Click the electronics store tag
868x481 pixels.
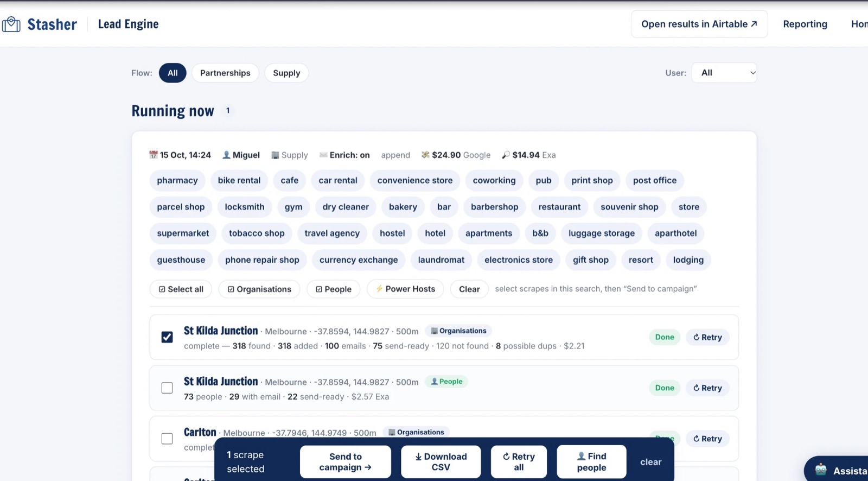(519, 260)
